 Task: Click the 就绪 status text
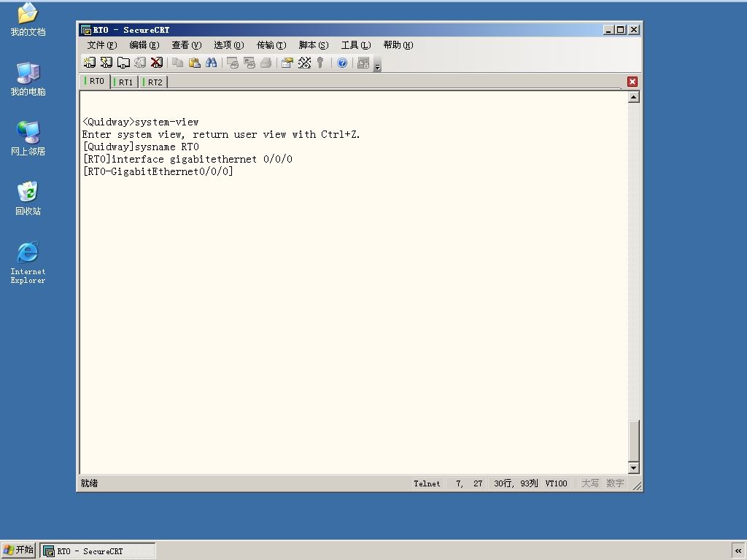(x=89, y=483)
